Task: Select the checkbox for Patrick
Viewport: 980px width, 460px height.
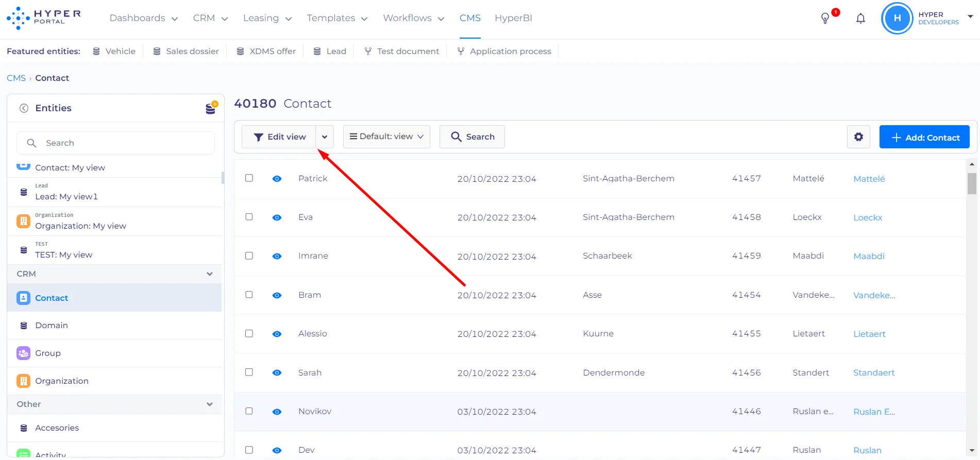Action: [249, 178]
